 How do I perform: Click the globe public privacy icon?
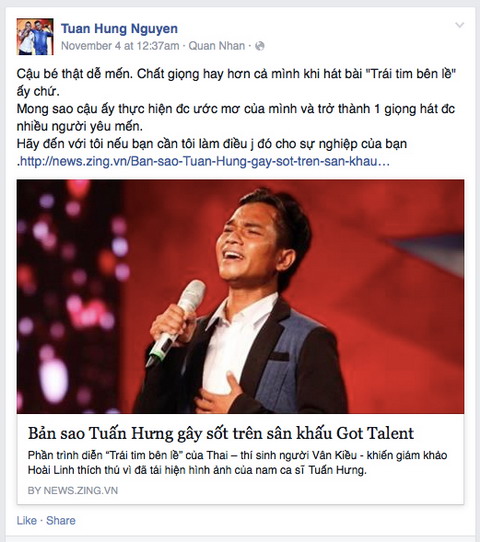click(x=259, y=46)
